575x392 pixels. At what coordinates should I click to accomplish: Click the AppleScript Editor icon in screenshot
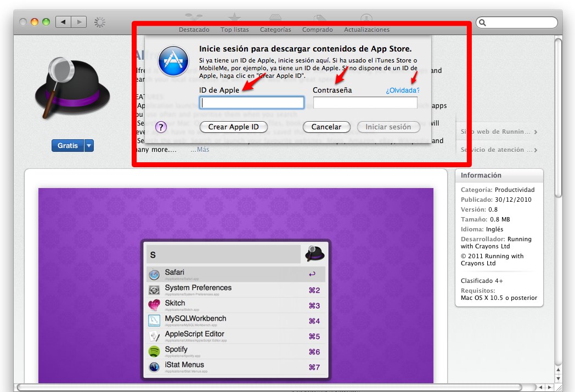pos(154,336)
